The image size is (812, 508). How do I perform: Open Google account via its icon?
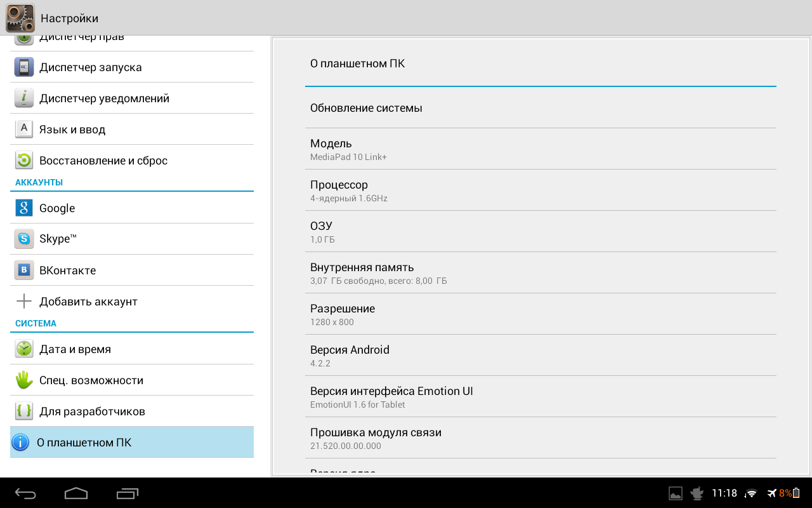click(24, 208)
